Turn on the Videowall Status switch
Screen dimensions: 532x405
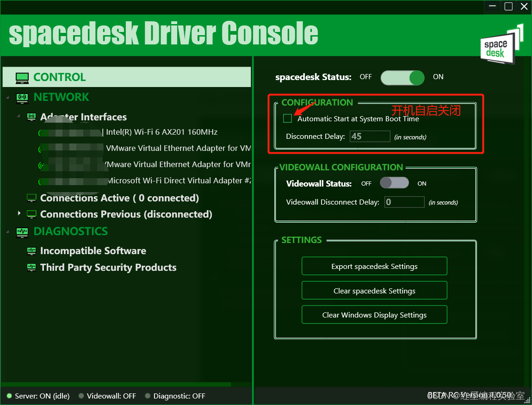(394, 183)
